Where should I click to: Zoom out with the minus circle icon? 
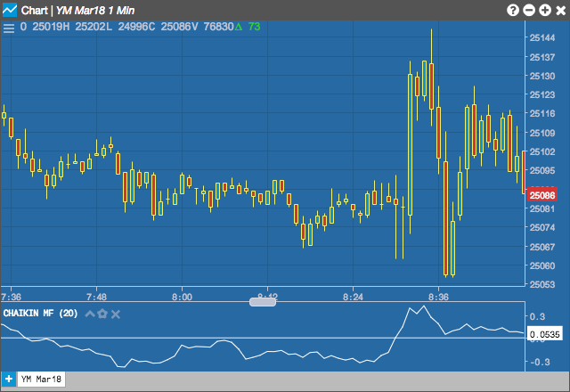[x=529, y=10]
